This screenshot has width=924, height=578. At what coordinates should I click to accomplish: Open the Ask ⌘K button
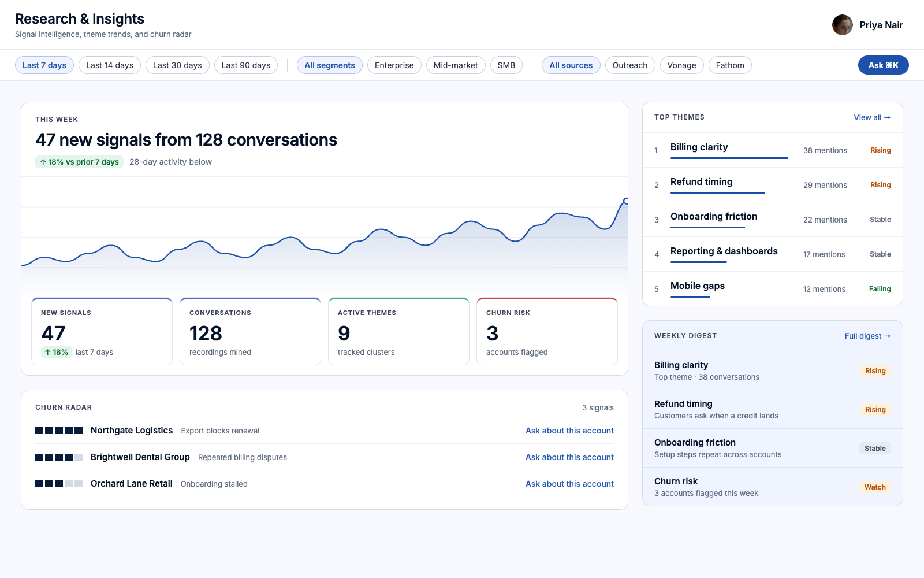point(884,65)
